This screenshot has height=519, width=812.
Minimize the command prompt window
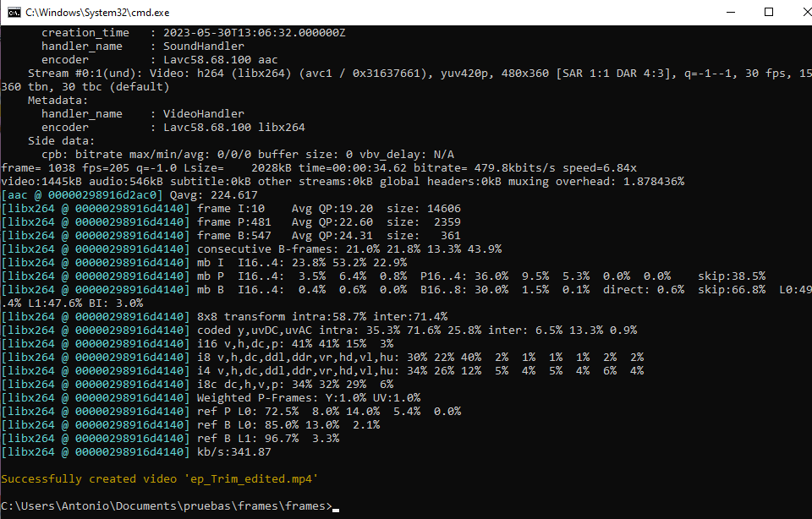pyautogui.click(x=731, y=13)
